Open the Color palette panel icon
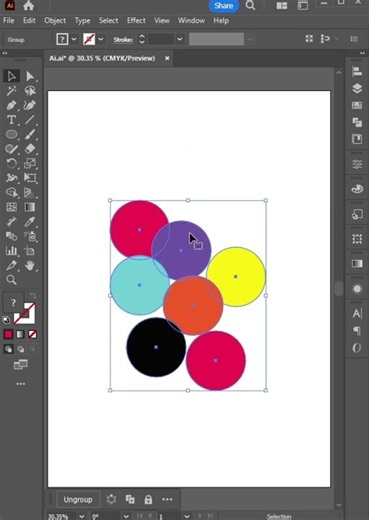This screenshot has height=520, width=369. (357, 189)
